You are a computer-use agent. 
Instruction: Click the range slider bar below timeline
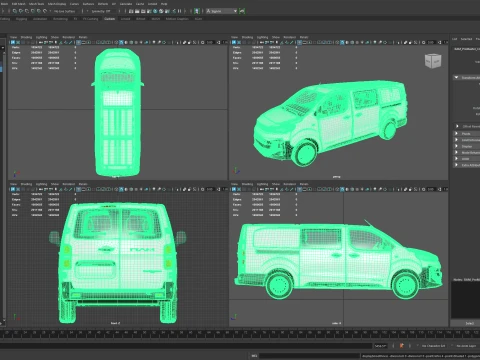(187, 346)
